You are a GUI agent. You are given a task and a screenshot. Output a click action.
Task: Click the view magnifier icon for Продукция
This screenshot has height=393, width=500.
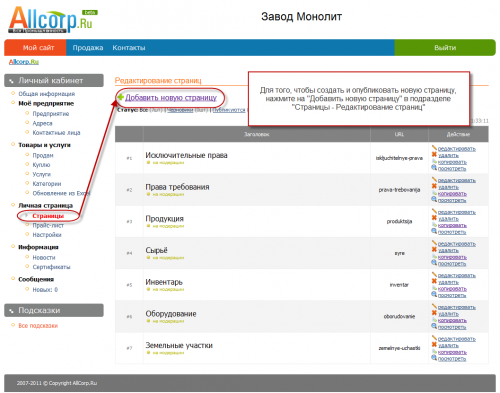pyautogui.click(x=434, y=231)
